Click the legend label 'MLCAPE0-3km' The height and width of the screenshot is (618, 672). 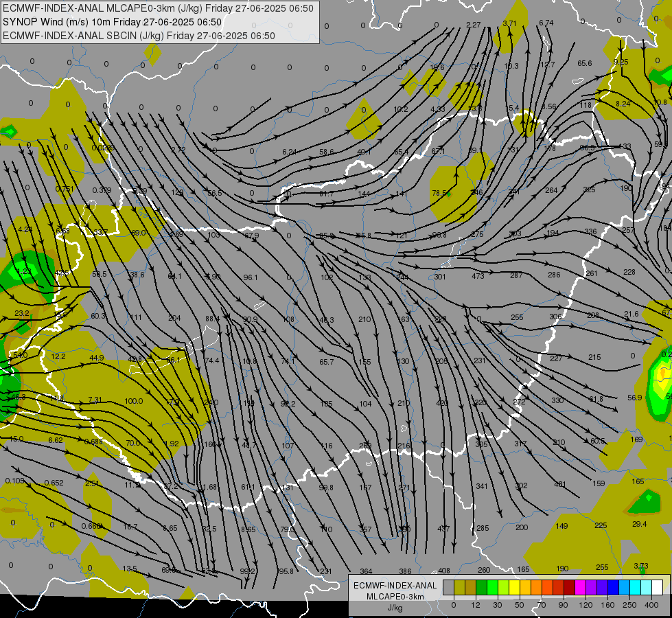[x=395, y=597]
